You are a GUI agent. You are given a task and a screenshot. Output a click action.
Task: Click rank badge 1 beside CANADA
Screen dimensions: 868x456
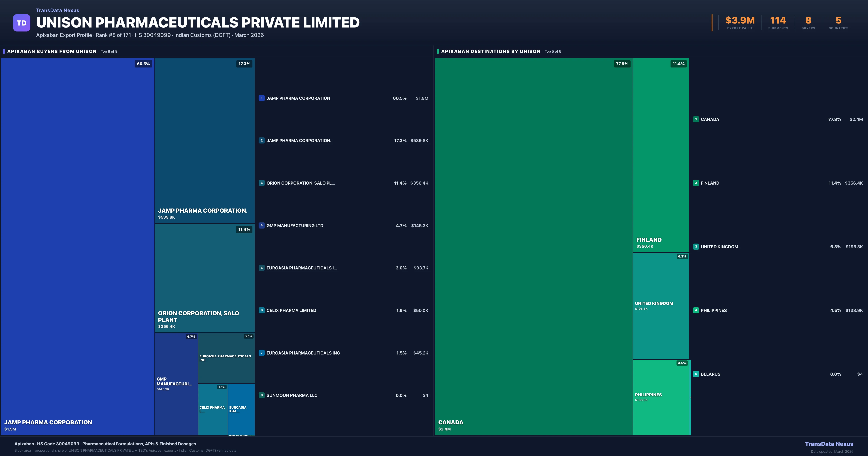(x=696, y=119)
